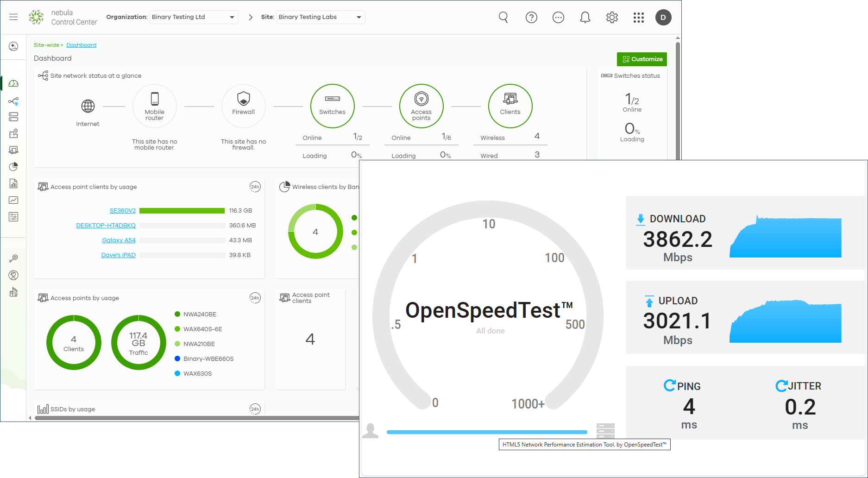Open the notifications bell

(x=585, y=18)
